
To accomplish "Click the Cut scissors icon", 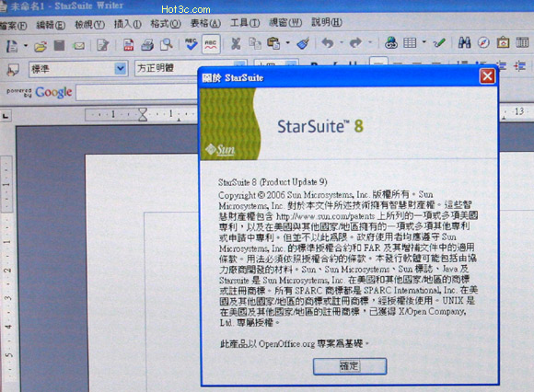I will click(x=236, y=43).
